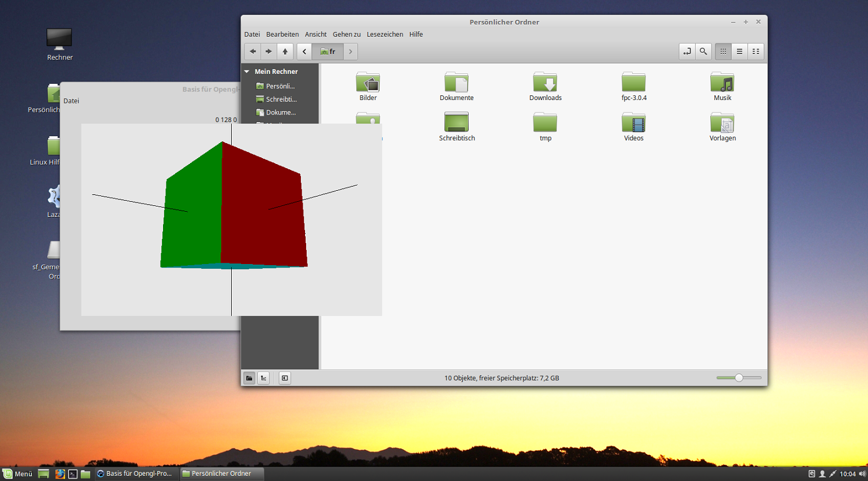Toggle the location entry path button

coord(687,51)
